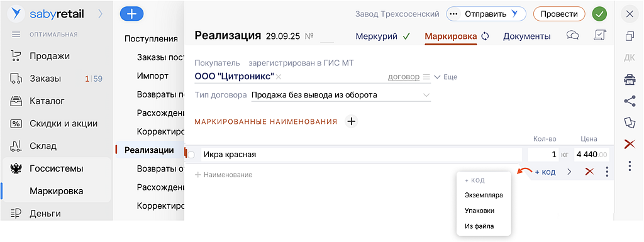644x242 pixels.
Task: Select Экземпляра from the code menu
Action: [484, 195]
